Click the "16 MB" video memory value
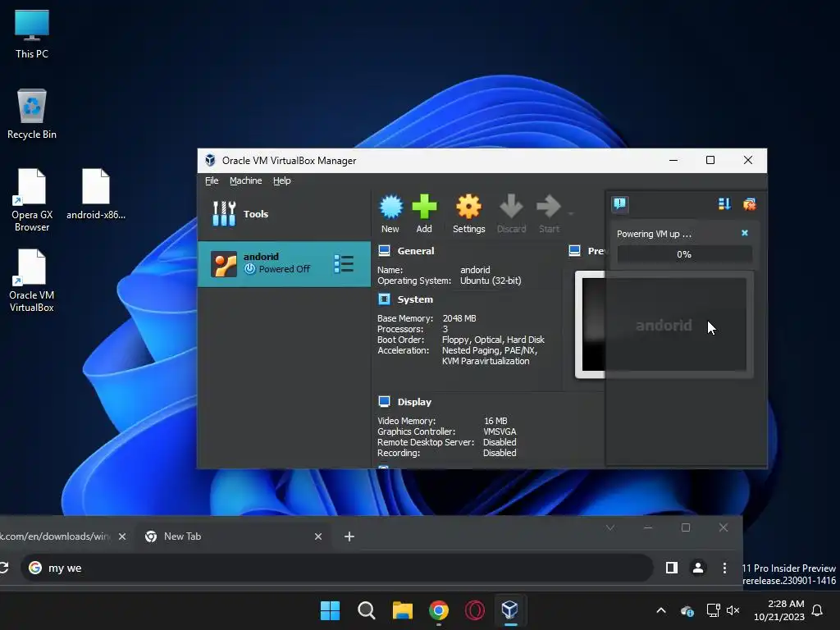The height and width of the screenshot is (630, 840). tap(495, 421)
